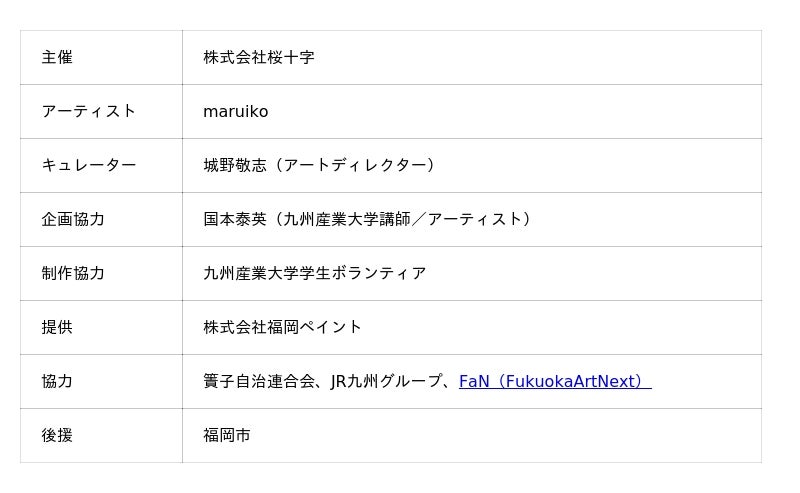The width and height of the screenshot is (800, 493).
Task: Click the 提供 row label
Action: click(57, 328)
